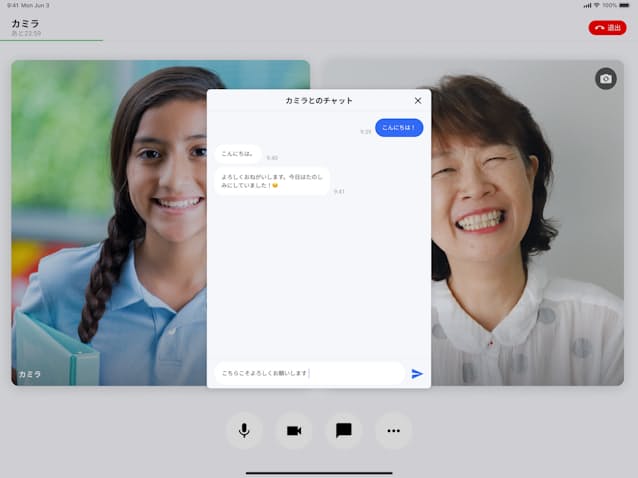Tap the battery indicator in status bar
The width and height of the screenshot is (638, 478).
coord(625,5)
